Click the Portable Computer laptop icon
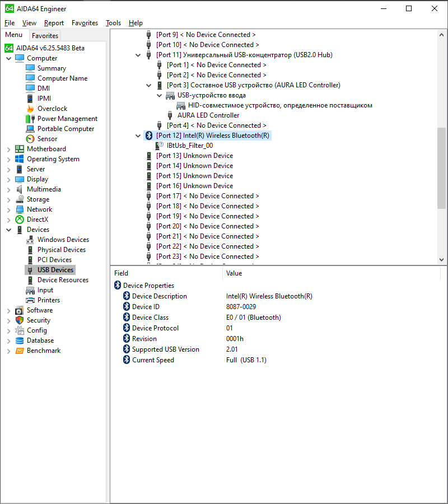 30,129
